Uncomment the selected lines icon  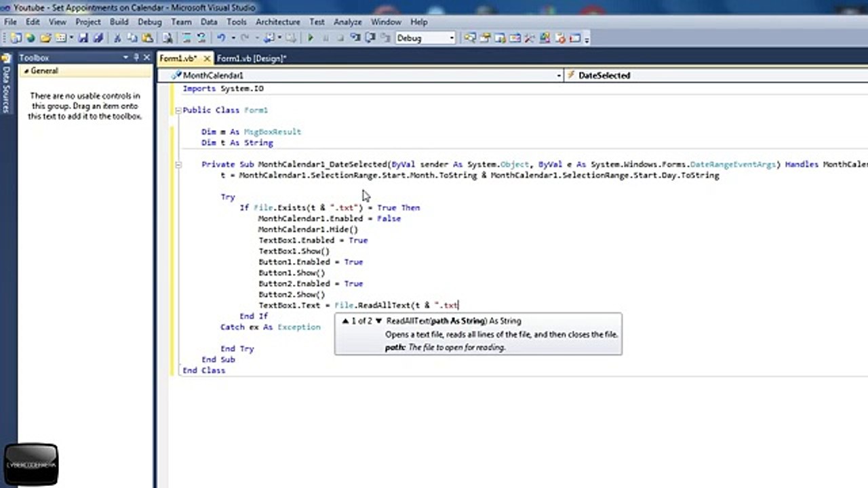pos(201,38)
